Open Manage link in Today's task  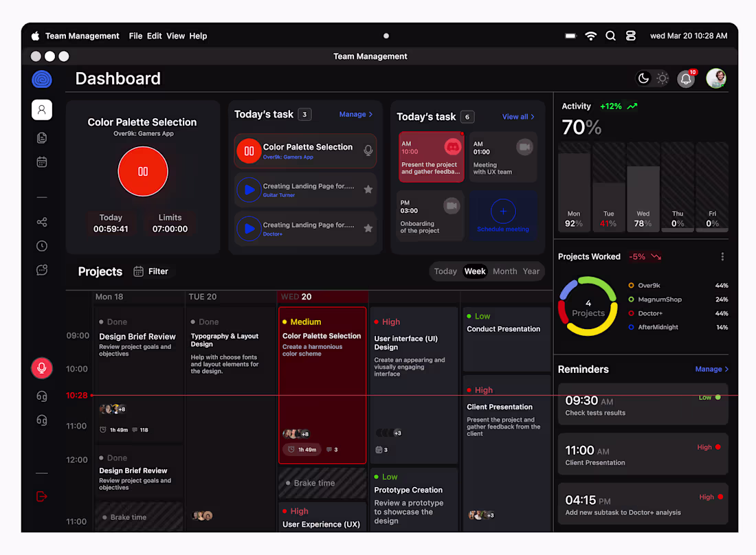(x=356, y=114)
